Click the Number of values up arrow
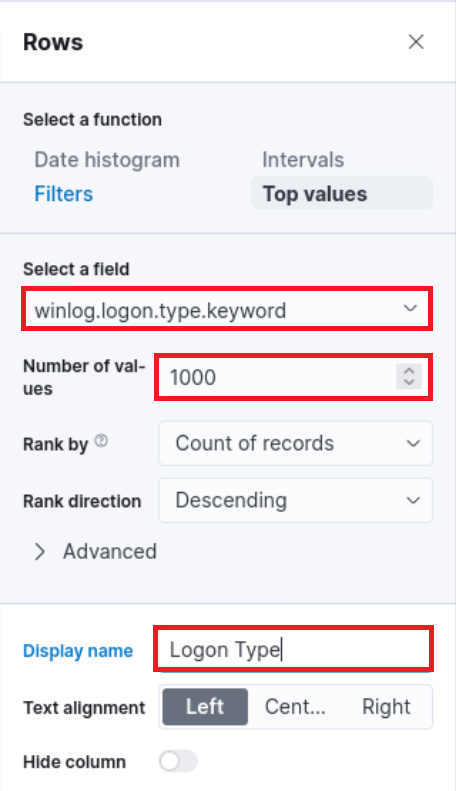This screenshot has height=791, width=456. pos(409,371)
